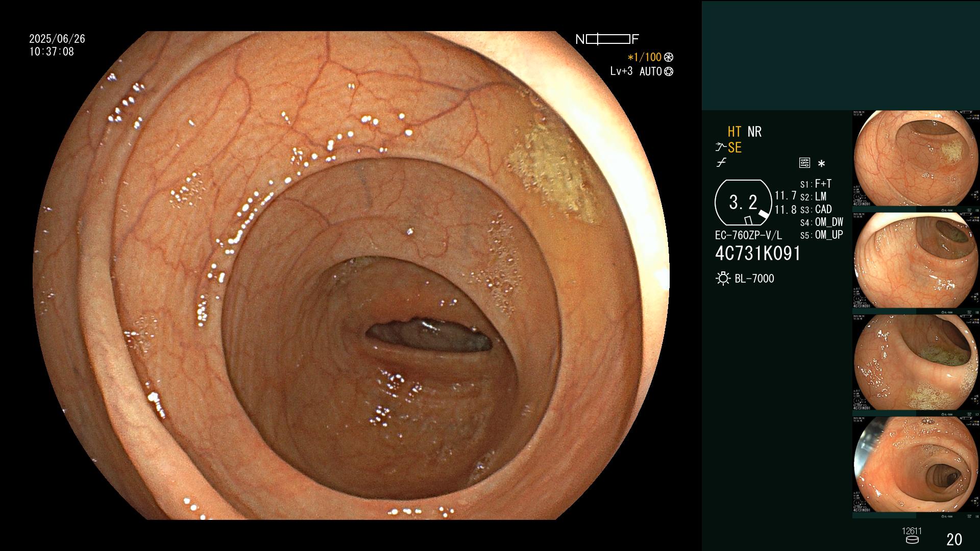Screen dimensions: 980x551
Task: Click the tone curve icon below SE
Action: 721,163
